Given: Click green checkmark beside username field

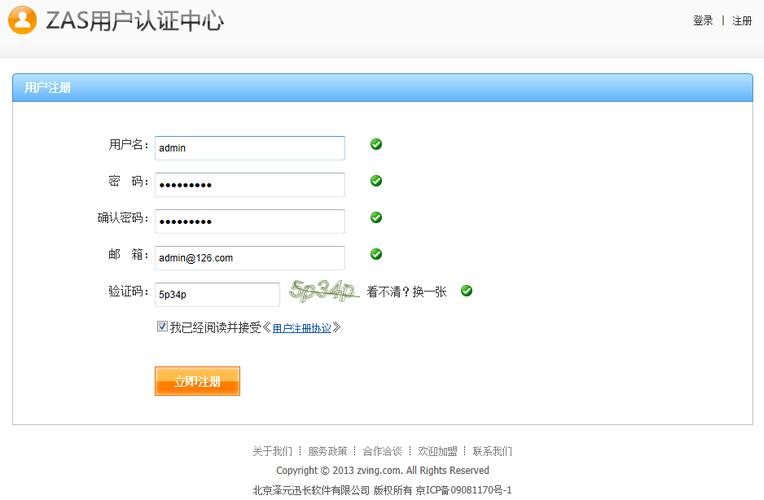Looking at the screenshot, I should point(376,144).
